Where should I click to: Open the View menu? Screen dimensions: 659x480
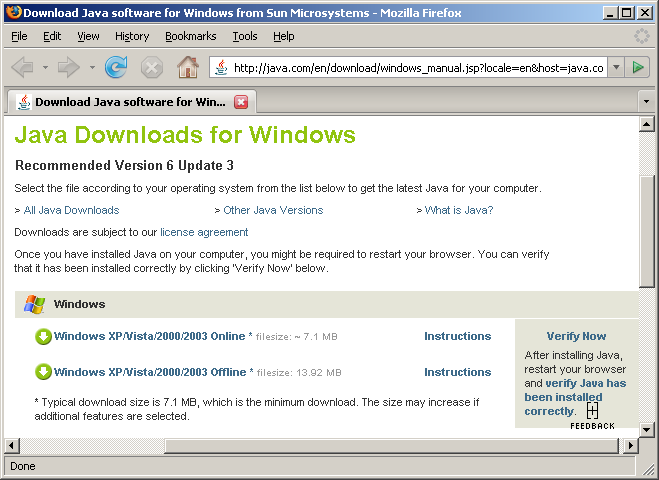click(x=88, y=36)
